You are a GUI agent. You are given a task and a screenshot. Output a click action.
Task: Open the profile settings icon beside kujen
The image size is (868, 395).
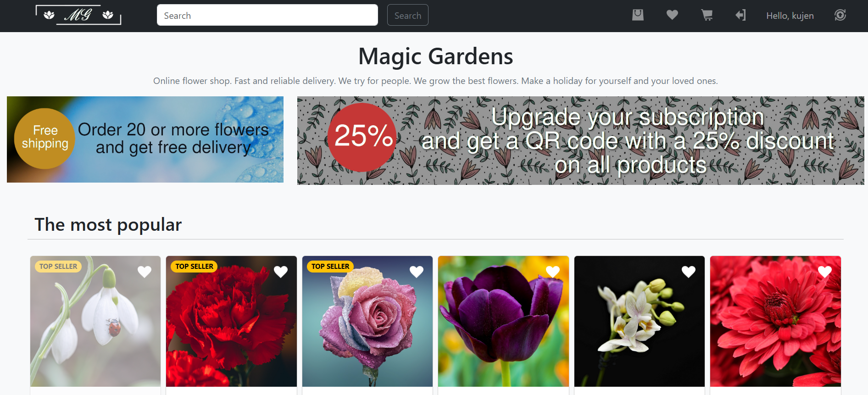click(840, 15)
